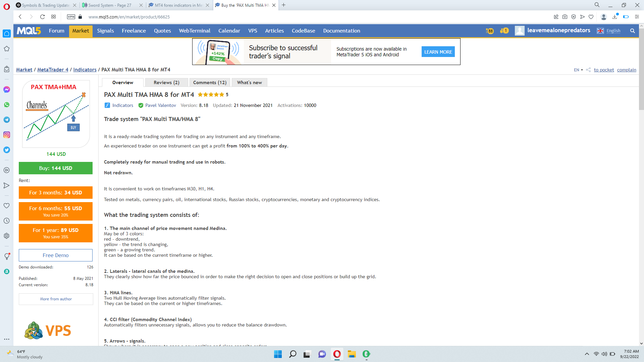The image size is (644, 362).
Task: Open WhatsApp sidebar icon
Action: click(7, 105)
